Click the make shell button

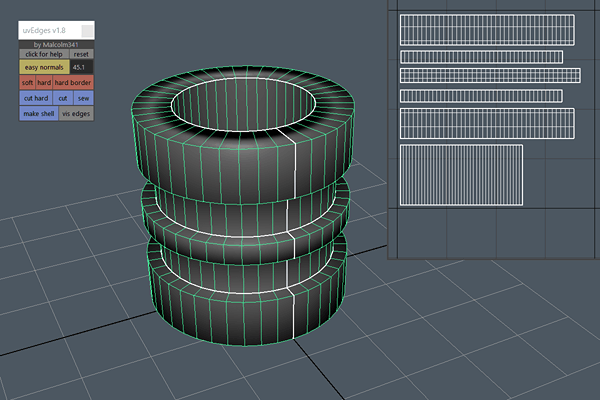coord(38,114)
